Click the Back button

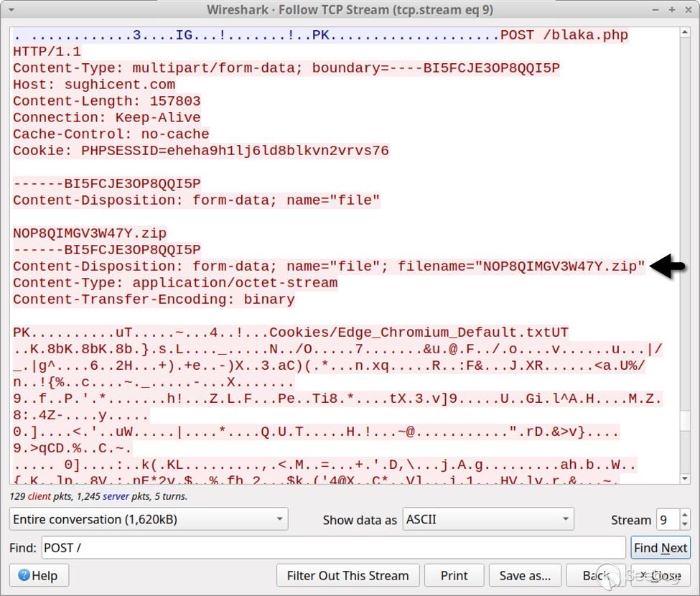point(596,575)
